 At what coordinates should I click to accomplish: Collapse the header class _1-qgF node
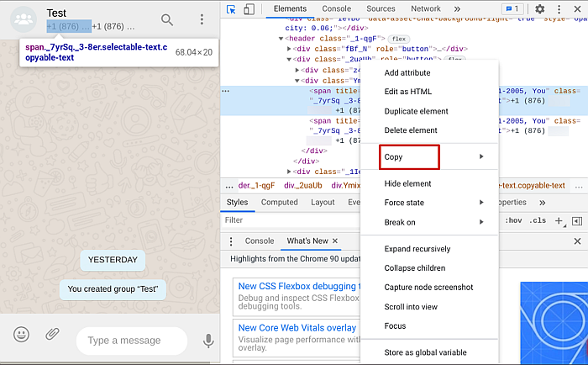(x=281, y=39)
